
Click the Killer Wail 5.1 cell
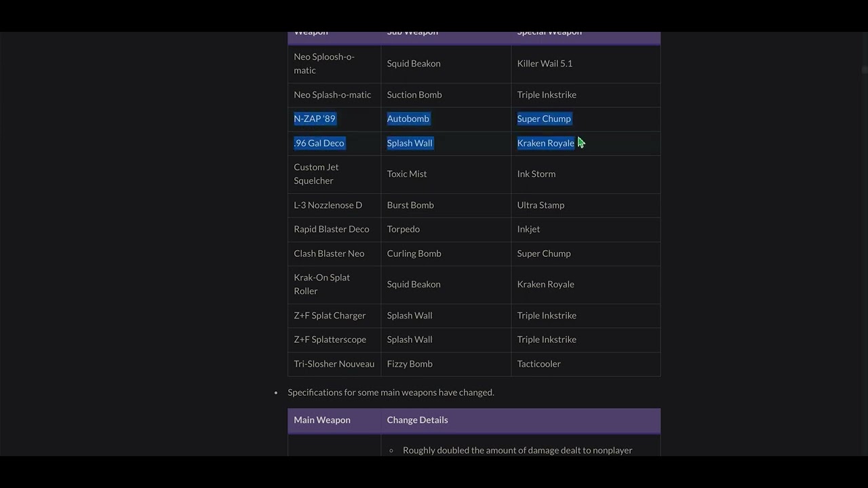coord(585,64)
